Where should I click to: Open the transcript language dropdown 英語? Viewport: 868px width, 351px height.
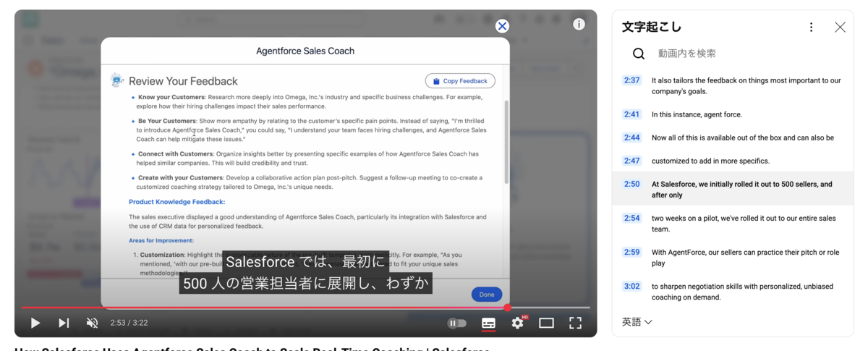pyautogui.click(x=637, y=322)
